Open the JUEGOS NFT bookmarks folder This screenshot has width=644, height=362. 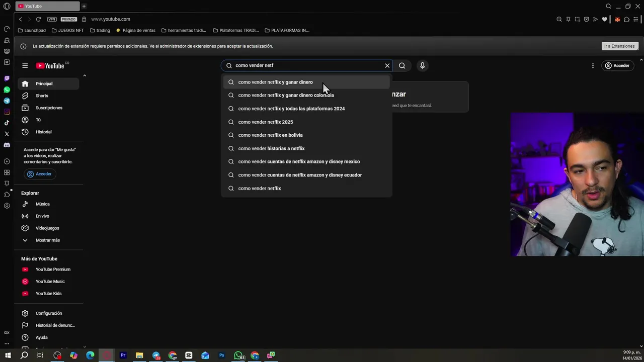68,30
